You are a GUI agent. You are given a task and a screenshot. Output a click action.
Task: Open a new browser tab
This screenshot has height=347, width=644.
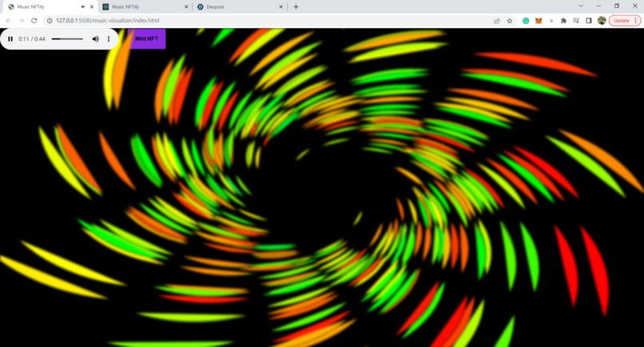[296, 6]
